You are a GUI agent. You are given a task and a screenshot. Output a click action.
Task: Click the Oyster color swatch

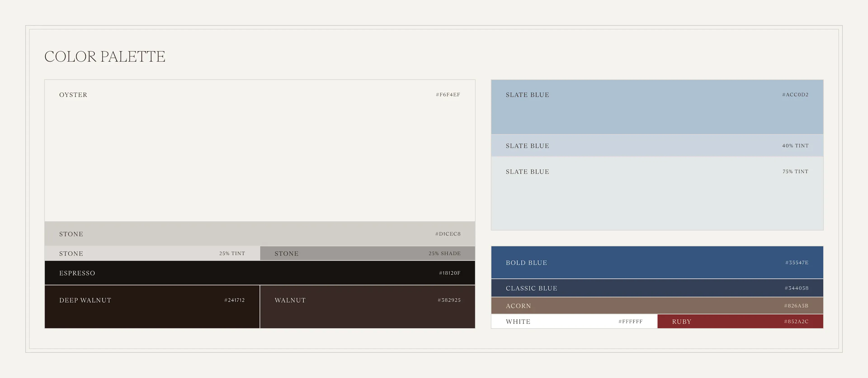click(260, 150)
